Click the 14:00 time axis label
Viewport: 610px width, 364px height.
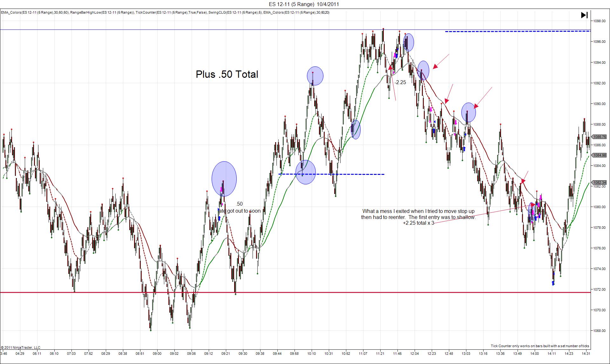(534, 354)
